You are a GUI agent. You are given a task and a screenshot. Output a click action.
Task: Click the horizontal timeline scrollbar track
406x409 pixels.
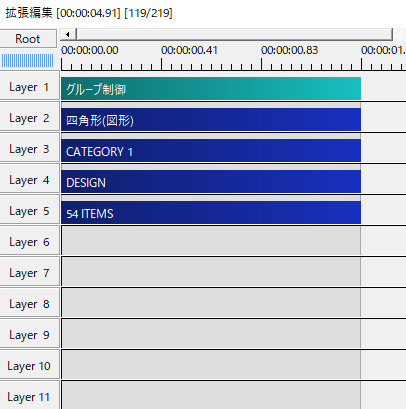[x=234, y=34]
